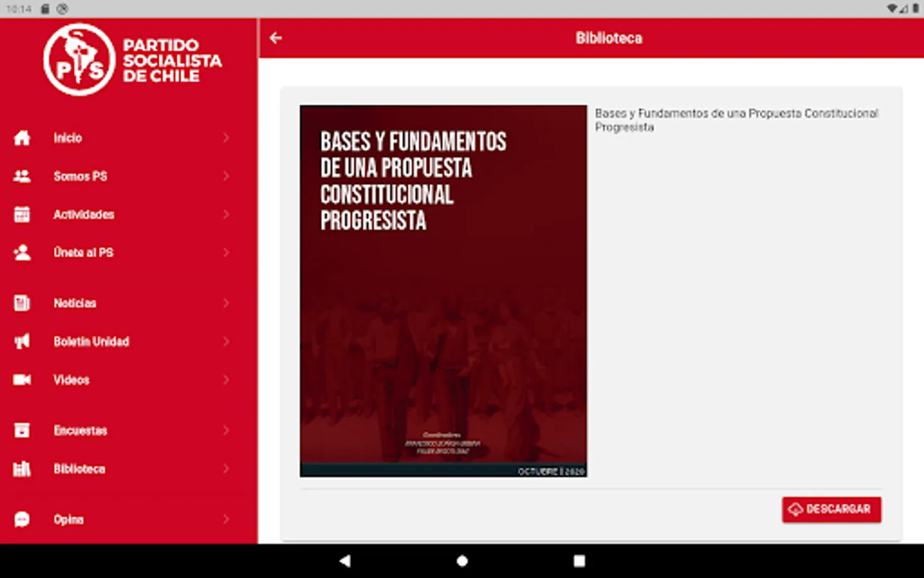Click the Somos PS people icon
The image size is (924, 578).
tap(22, 176)
